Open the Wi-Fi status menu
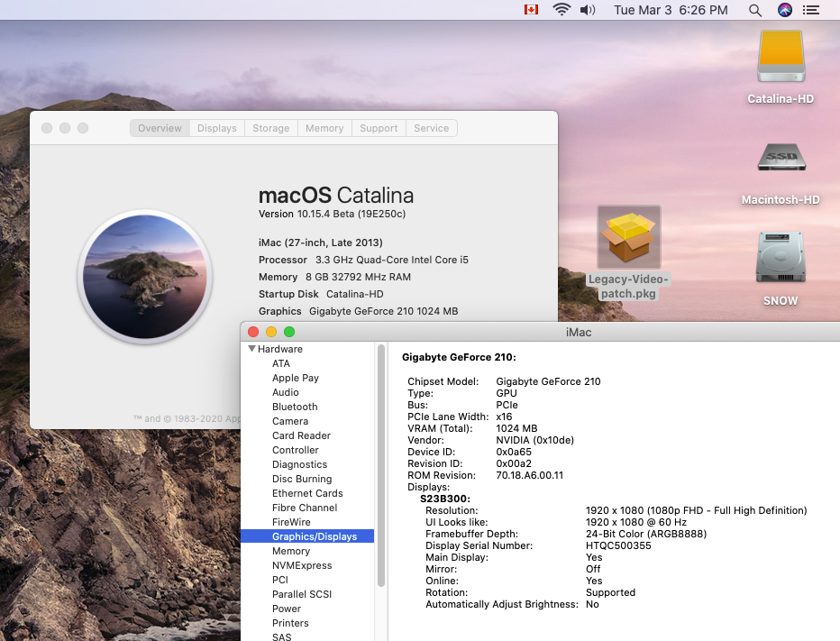The height and width of the screenshot is (641, 840). (562, 10)
